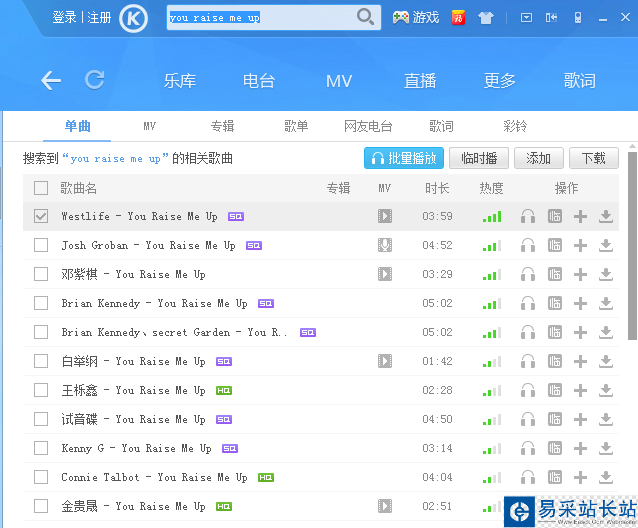Select row 'Connie Talbot - You Raise Me Up'
This screenshot has width=638, height=528.
pyautogui.click(x=321, y=477)
